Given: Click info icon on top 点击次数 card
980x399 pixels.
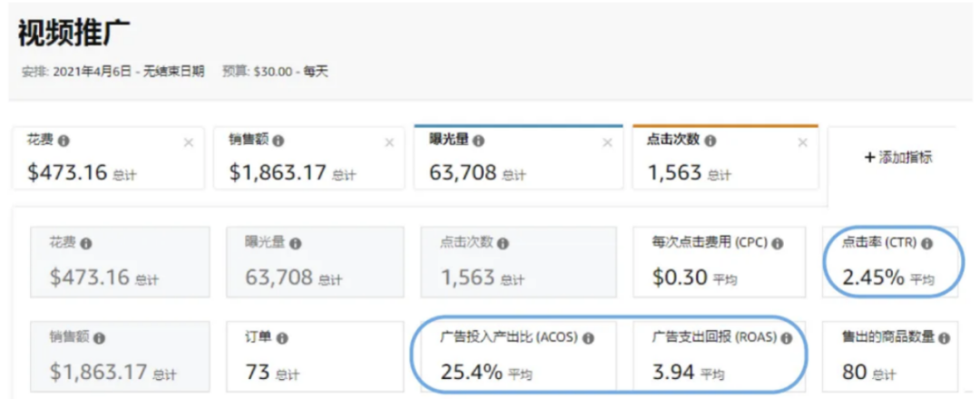Looking at the screenshot, I should [x=710, y=141].
